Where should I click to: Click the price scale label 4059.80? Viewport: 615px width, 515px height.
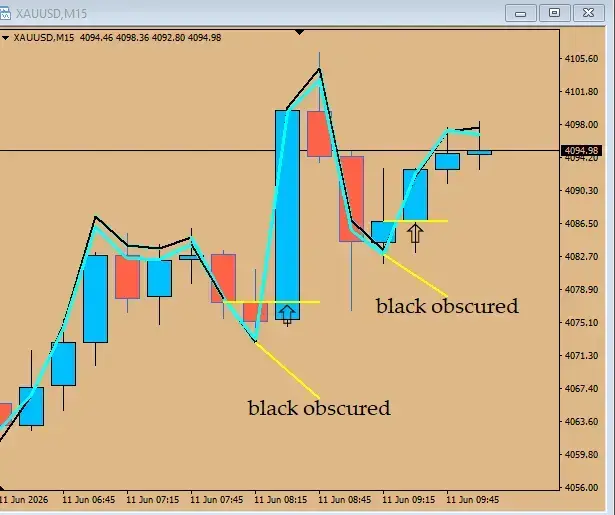[x=581, y=455]
